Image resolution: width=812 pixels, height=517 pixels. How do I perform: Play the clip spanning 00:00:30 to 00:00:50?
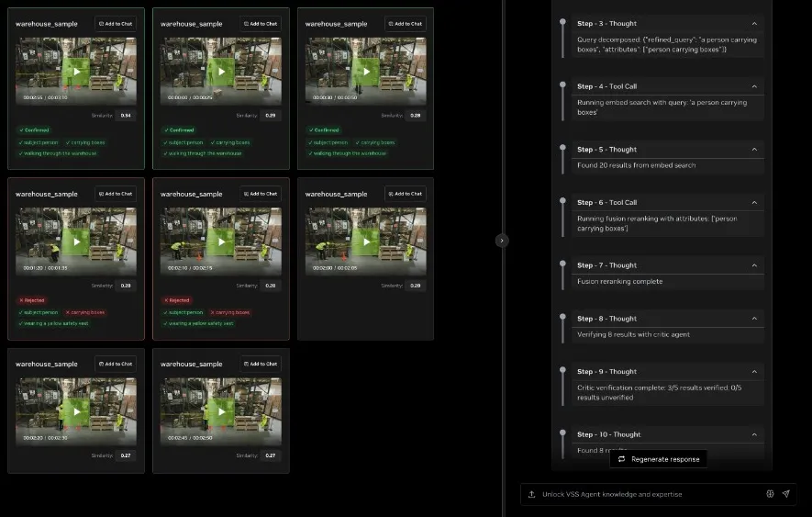(366, 72)
